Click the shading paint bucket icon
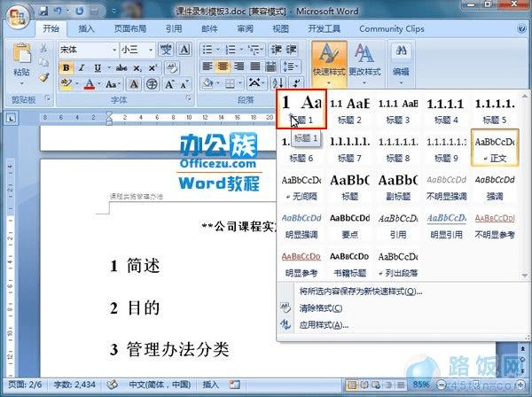Viewport: 532px width, 397px height. (208, 83)
